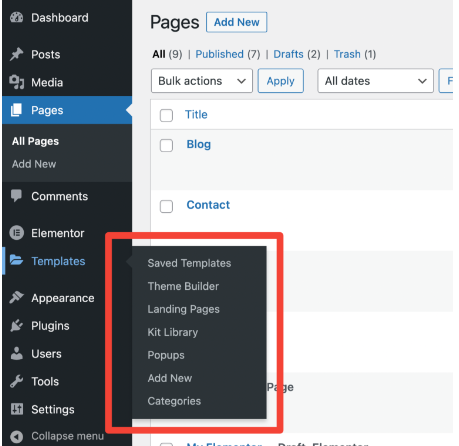
Task: Tick the select-all checkbox beside Title
Action: coord(166,115)
